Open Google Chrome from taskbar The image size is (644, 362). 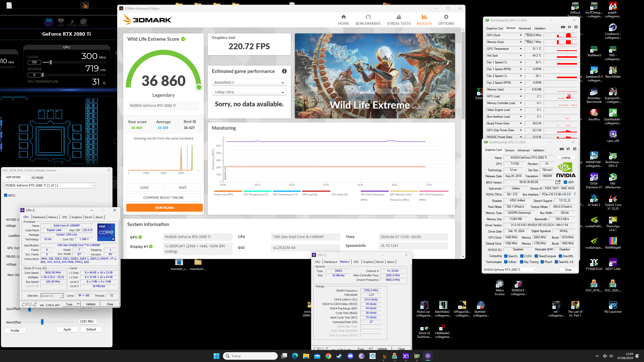(x=328, y=356)
